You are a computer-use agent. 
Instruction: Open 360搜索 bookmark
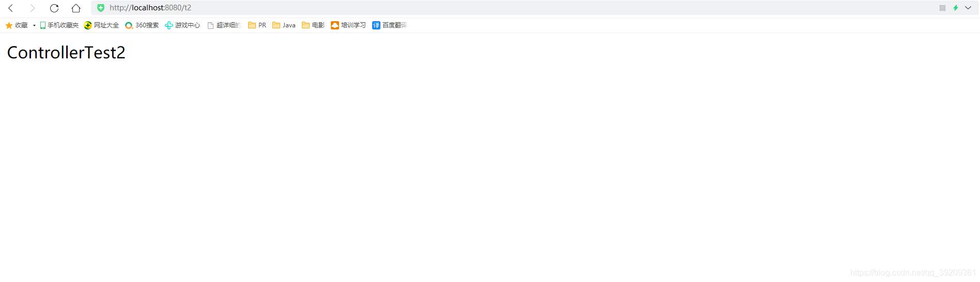pyautogui.click(x=142, y=25)
